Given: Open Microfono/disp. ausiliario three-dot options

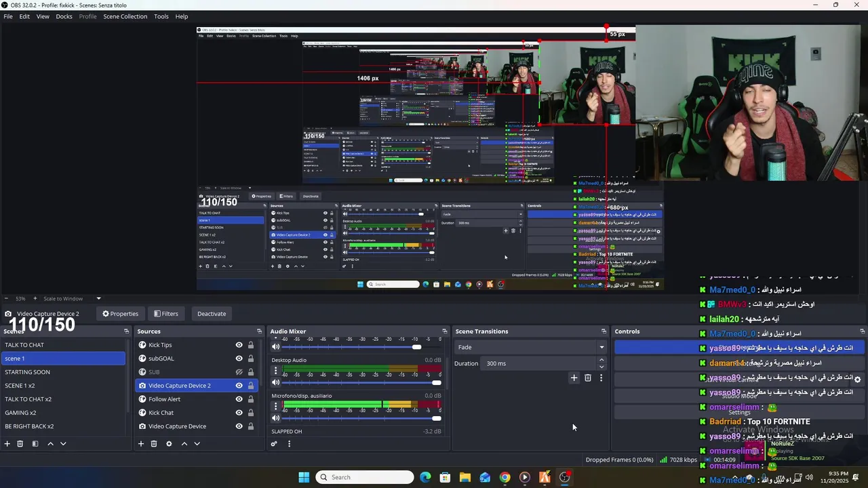Looking at the screenshot, I should tap(275, 406).
